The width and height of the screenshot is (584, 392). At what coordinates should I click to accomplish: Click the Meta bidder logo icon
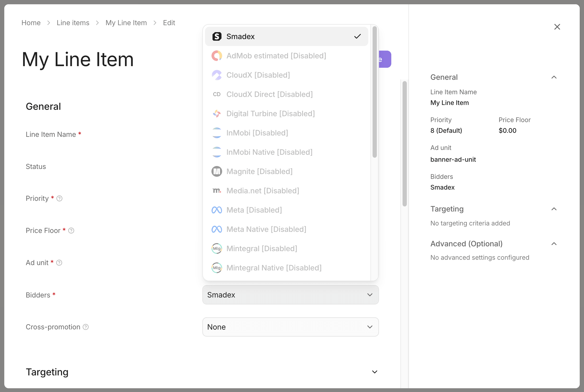(x=217, y=210)
